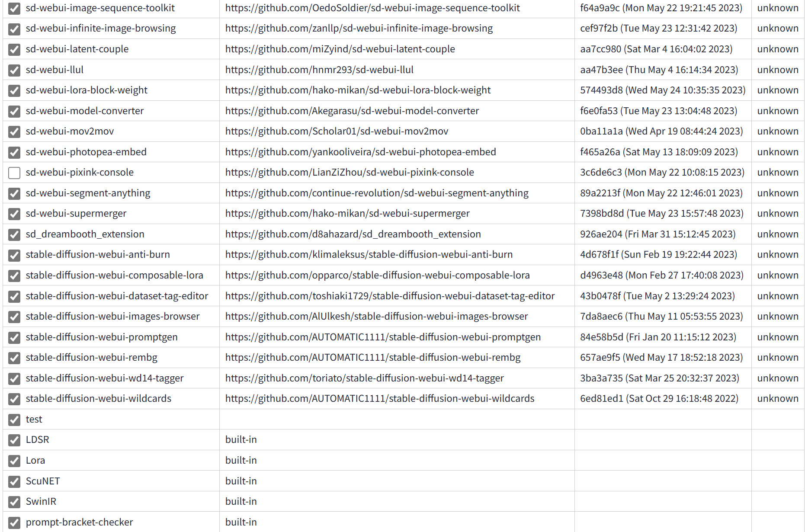Toggle the sd-webui-model-converter checkbox
Screen dimensions: 805x532
point(14,111)
